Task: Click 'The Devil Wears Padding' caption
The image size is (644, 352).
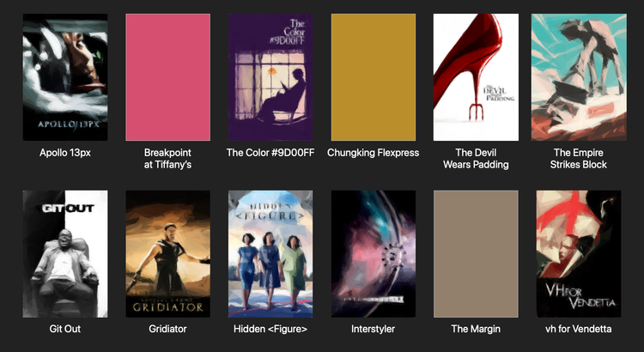Action: 476,159
